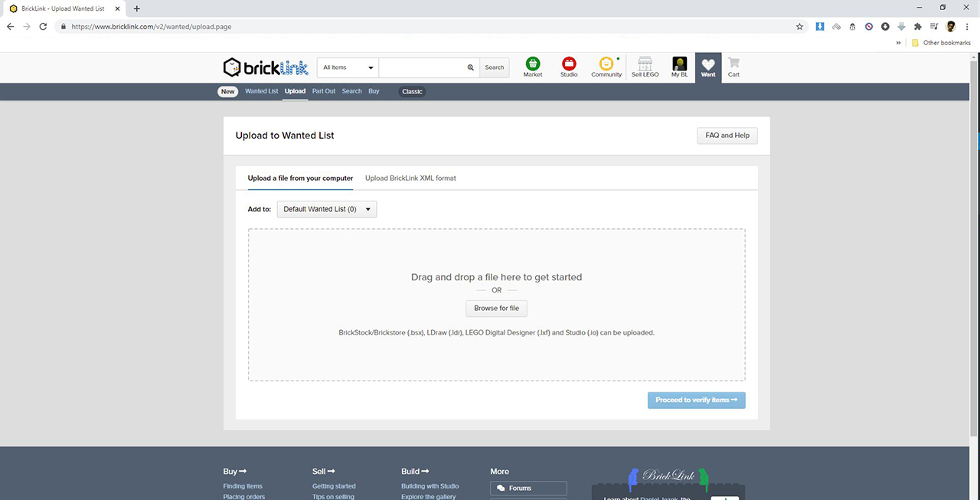Open the Part Out submenu item
980x500 pixels.
(324, 91)
